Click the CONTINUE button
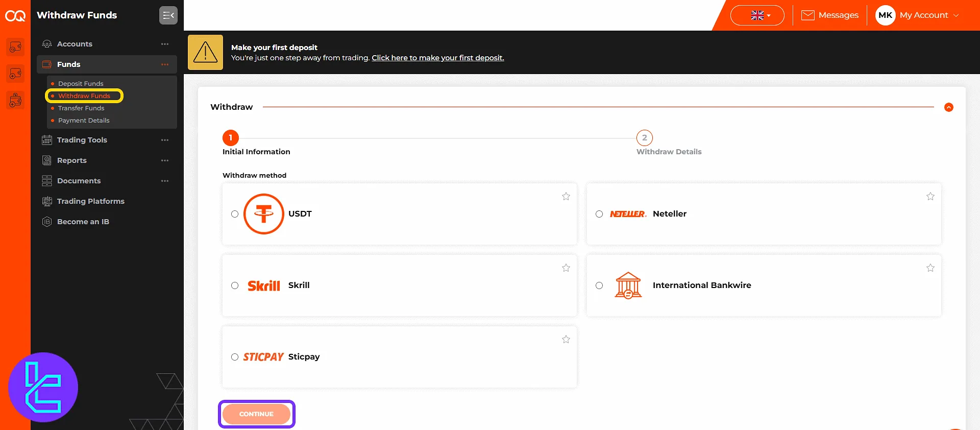The image size is (980, 430). [256, 414]
